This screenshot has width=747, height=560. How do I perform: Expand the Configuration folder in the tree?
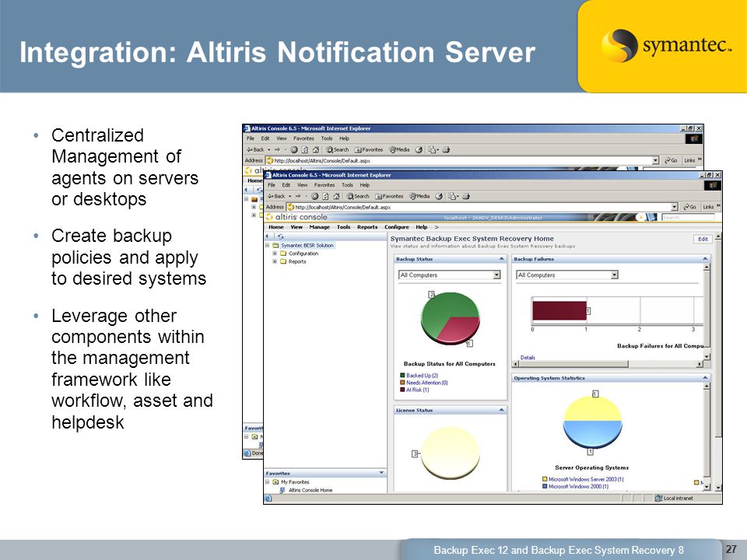[275, 254]
